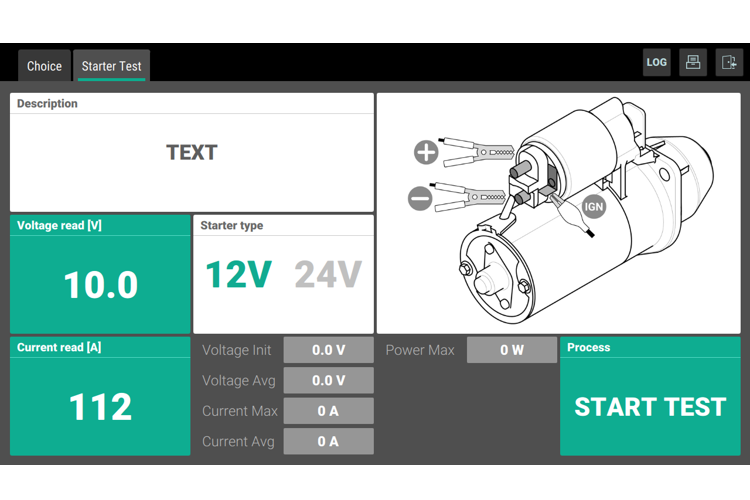The width and height of the screenshot is (750, 500).
Task: Click the Voltage Avg value field
Action: pyautogui.click(x=328, y=380)
